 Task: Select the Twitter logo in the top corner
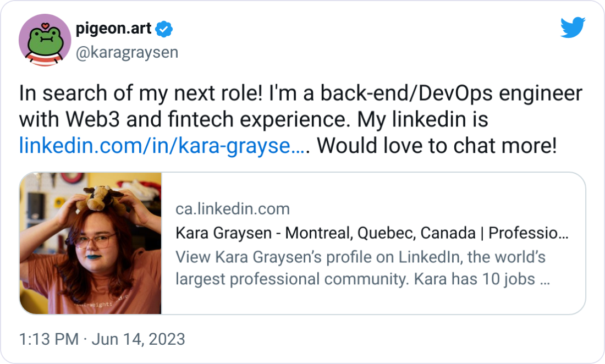coord(572,25)
